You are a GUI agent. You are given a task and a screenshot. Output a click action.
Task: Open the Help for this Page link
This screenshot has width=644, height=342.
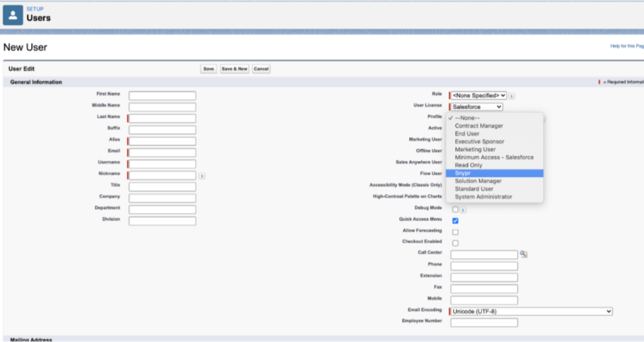(x=627, y=46)
